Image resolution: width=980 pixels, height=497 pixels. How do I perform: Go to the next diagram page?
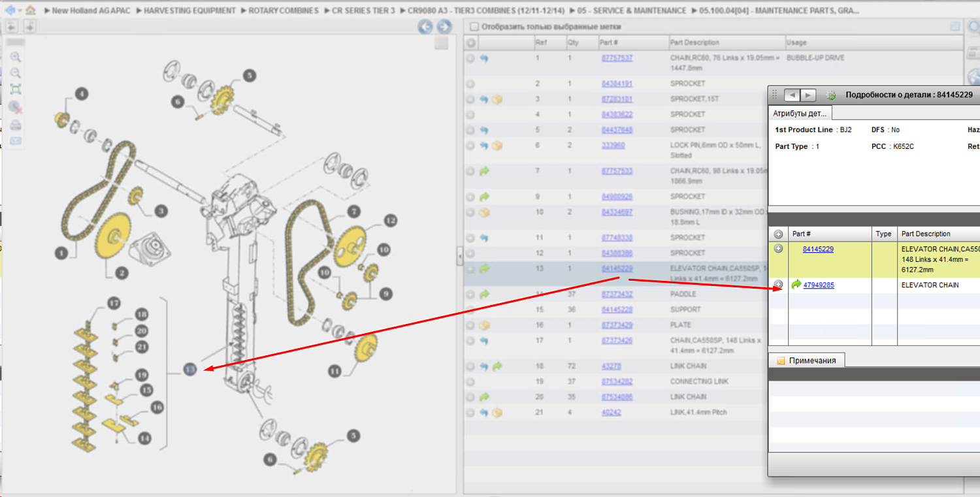coord(444,27)
